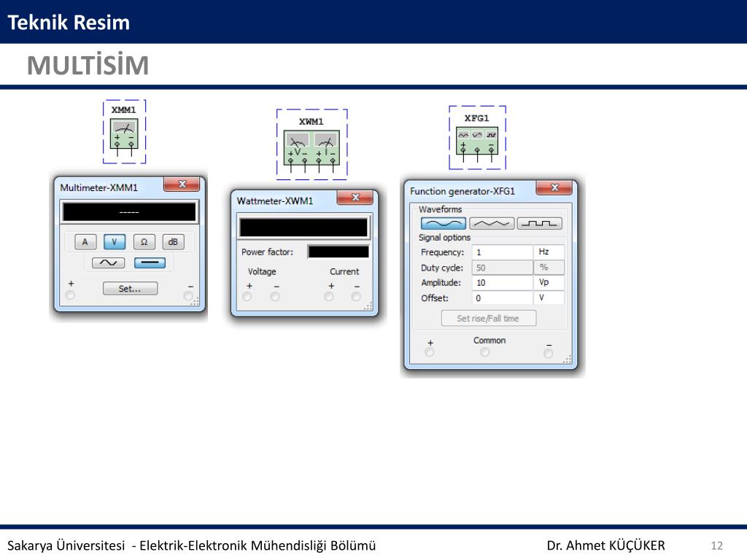
Task: Open the Amplitude unit Vp selector
Action: [549, 283]
